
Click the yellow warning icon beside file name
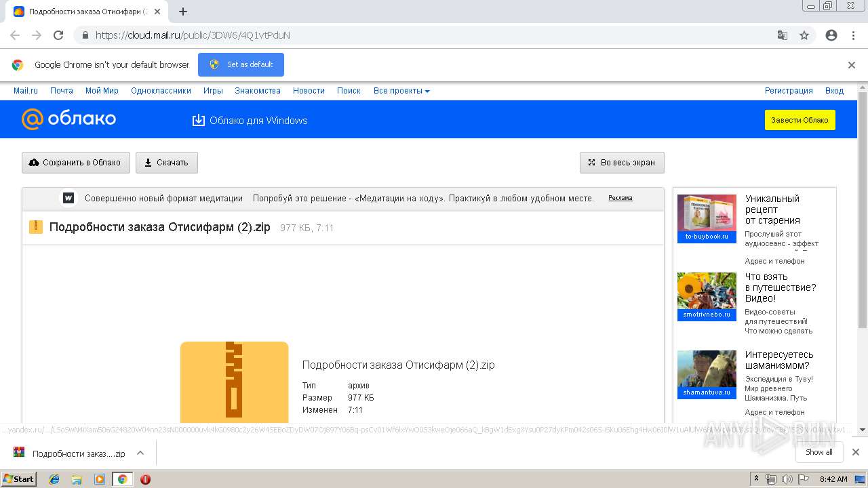pyautogui.click(x=36, y=227)
